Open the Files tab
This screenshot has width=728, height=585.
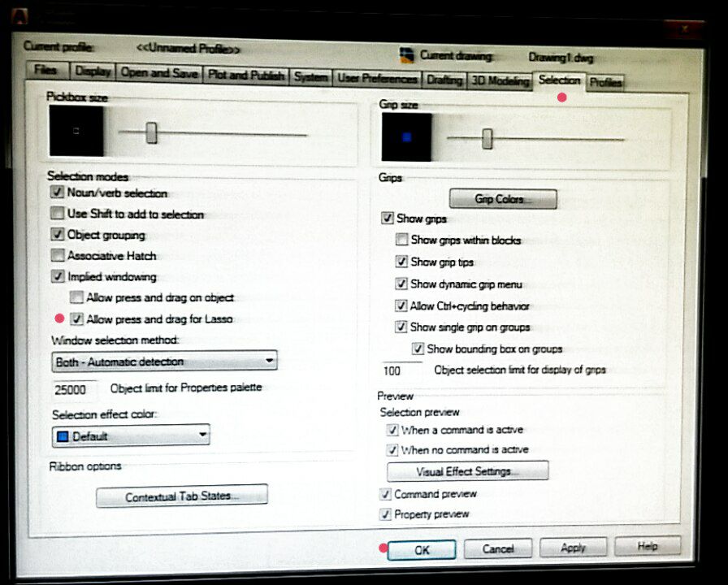tap(46, 70)
